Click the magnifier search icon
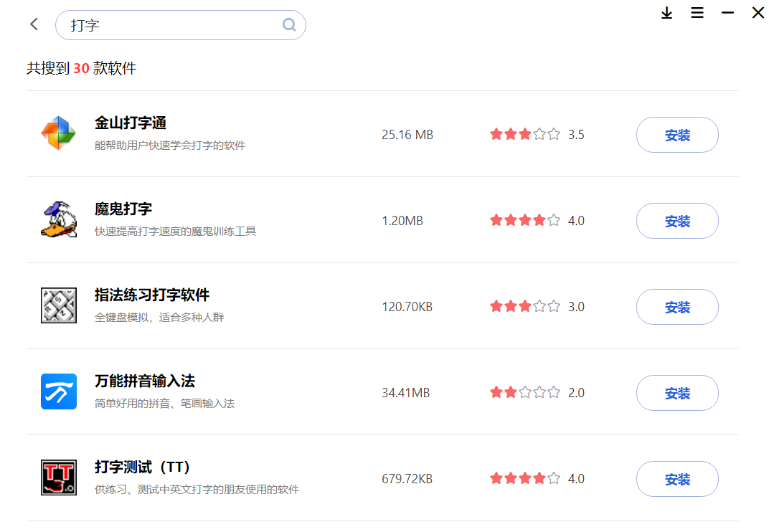Screen dimensions: 769x532 [289, 24]
